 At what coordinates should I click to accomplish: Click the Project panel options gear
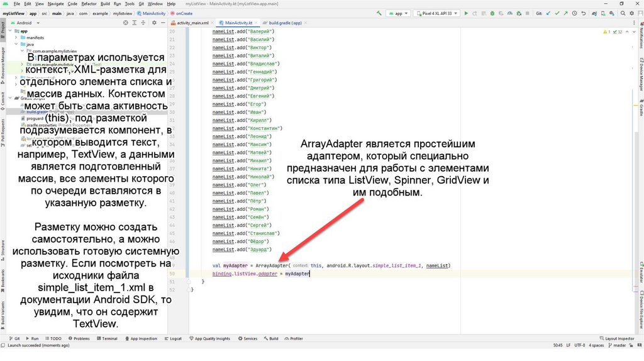tap(153, 22)
